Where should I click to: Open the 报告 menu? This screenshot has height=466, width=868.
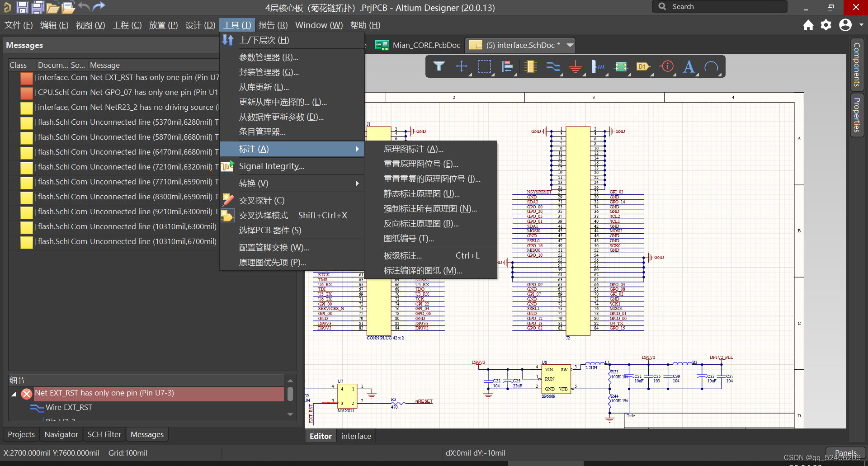[273, 25]
